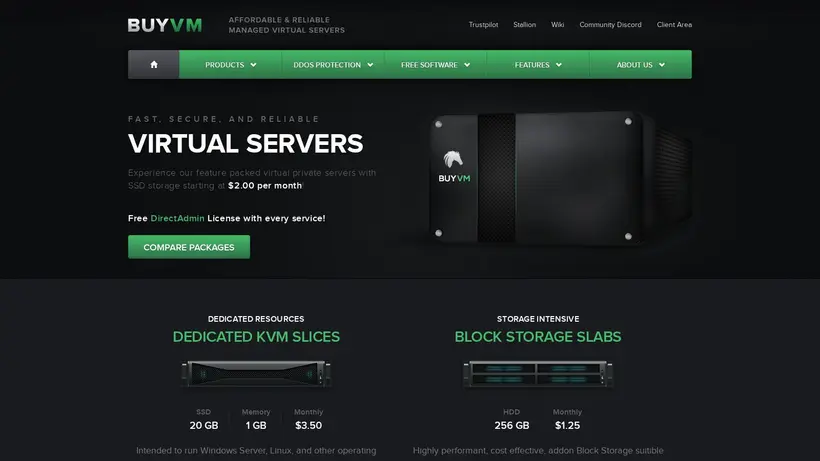The height and width of the screenshot is (461, 820).
Task: Open the Products menu
Action: tap(230, 64)
